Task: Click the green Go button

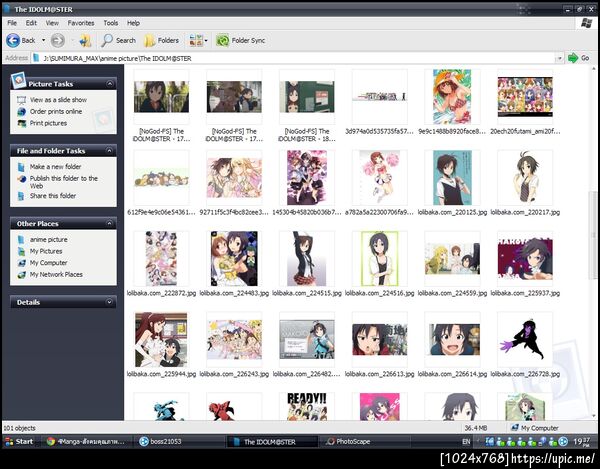Action: (579, 58)
